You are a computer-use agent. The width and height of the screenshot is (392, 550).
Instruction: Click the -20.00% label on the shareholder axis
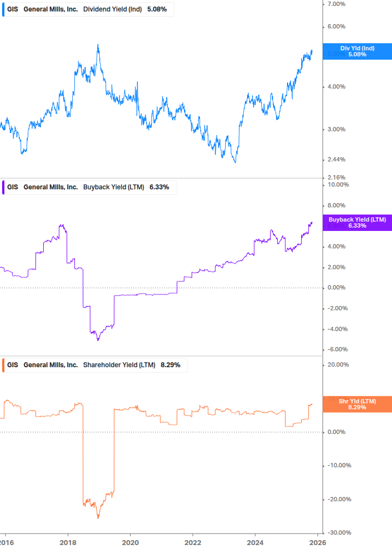(x=340, y=500)
